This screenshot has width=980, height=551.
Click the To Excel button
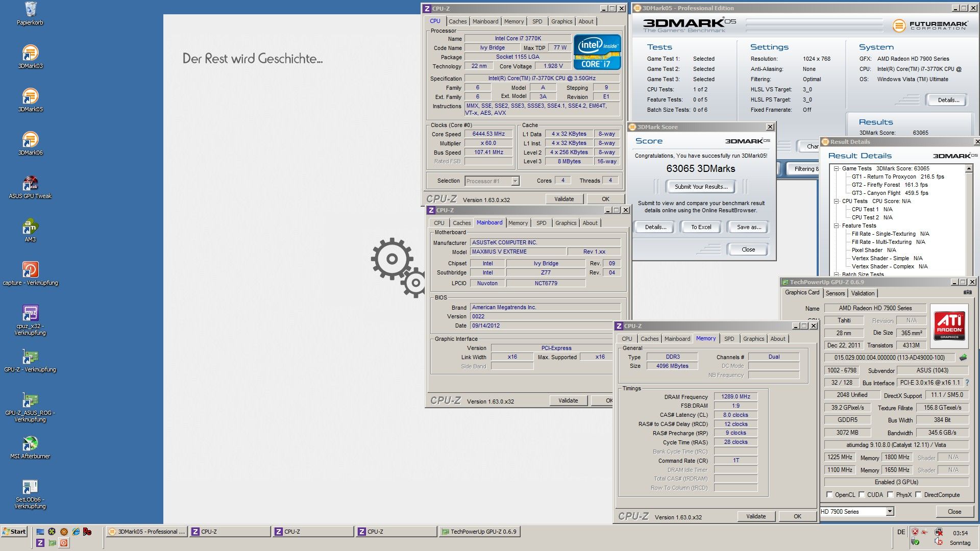coord(701,227)
